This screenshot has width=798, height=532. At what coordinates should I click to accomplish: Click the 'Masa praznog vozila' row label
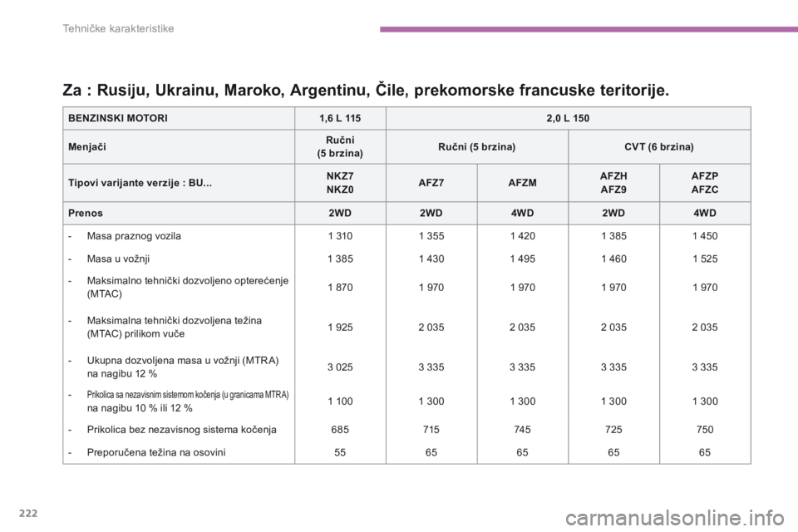[134, 236]
